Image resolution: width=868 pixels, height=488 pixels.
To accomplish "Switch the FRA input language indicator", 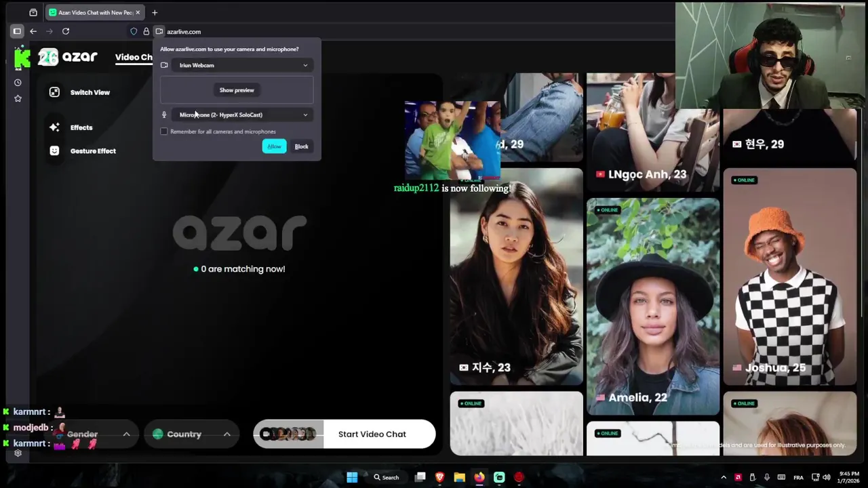I will click(x=798, y=477).
